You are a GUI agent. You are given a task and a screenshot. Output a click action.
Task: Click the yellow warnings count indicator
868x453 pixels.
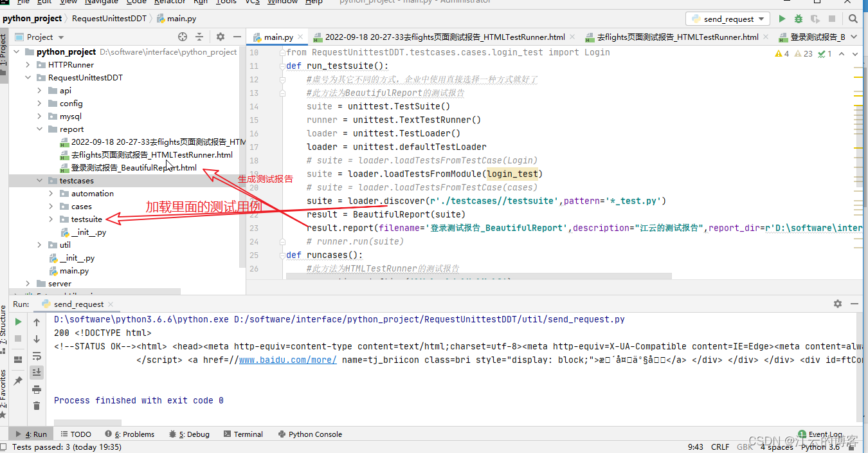[782, 54]
